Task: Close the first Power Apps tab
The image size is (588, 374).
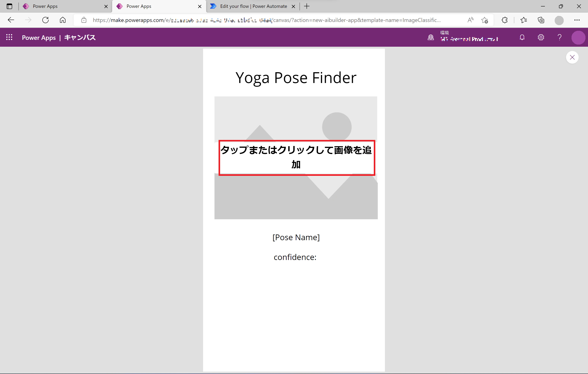Action: click(x=106, y=7)
